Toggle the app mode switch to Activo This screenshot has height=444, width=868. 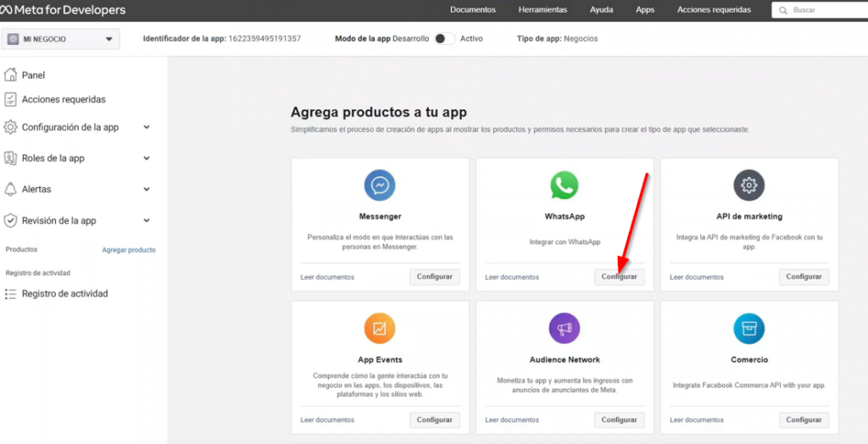pos(444,39)
